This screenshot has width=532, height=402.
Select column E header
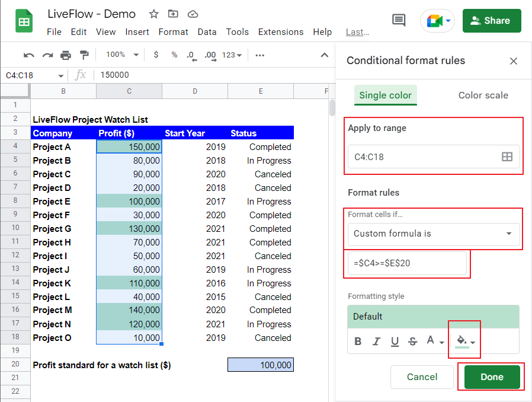click(261, 91)
